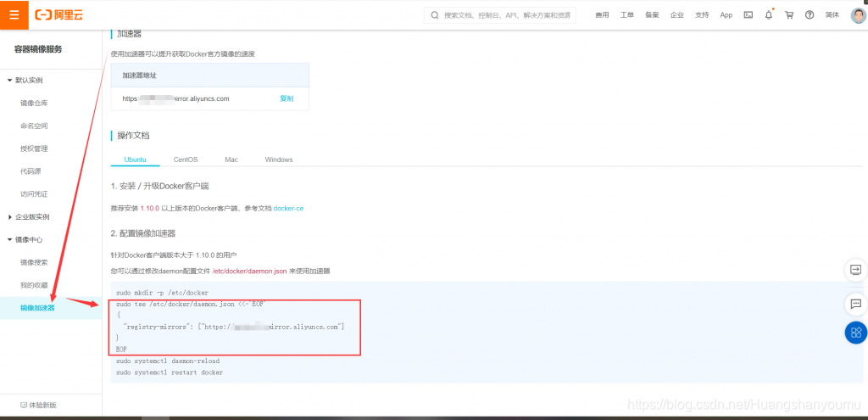
Task: Switch to the CentOS tab
Action: tap(186, 159)
